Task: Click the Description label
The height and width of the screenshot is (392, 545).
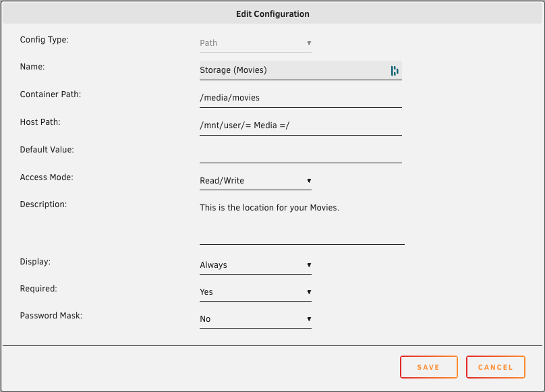Action: (43, 204)
